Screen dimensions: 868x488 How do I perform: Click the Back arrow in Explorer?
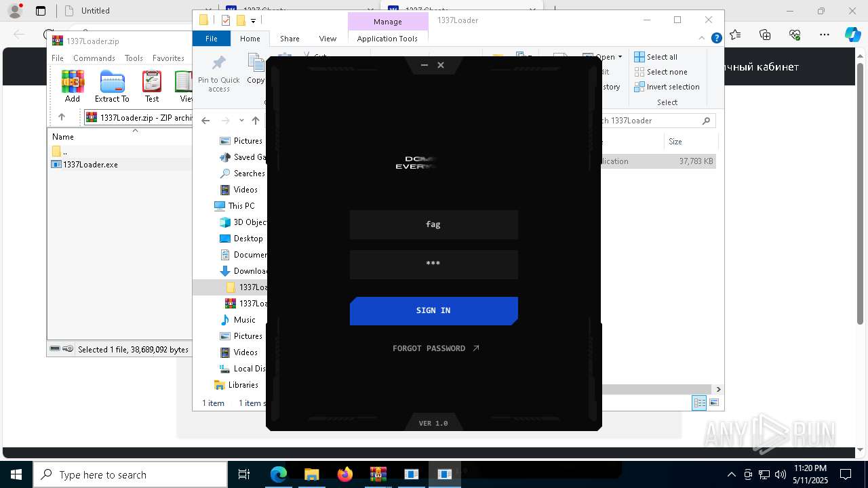pyautogui.click(x=205, y=121)
